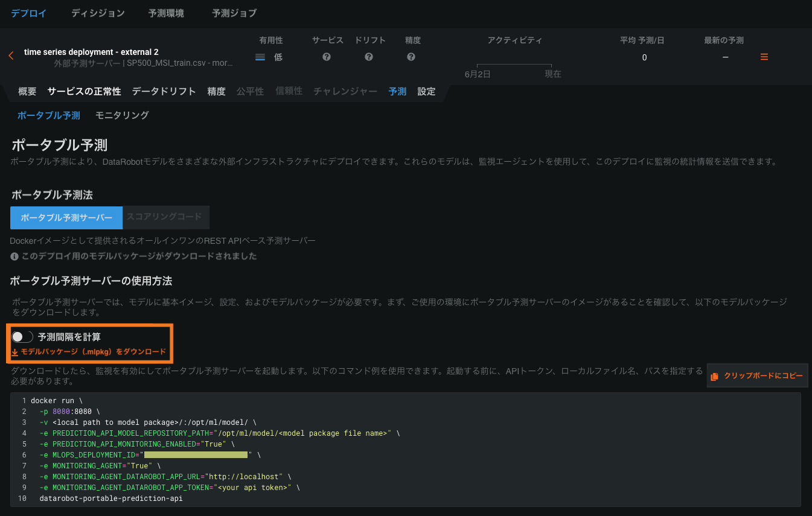Click the activity timeline bar

[514, 65]
